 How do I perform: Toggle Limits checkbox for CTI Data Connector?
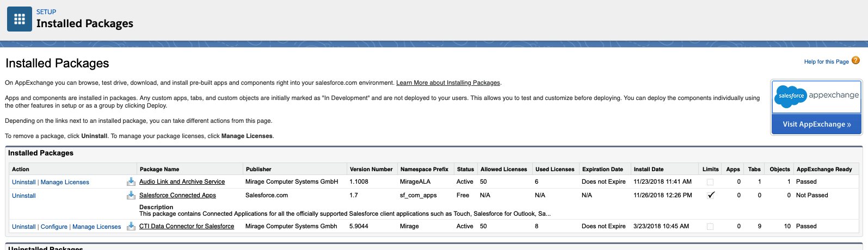pyautogui.click(x=710, y=227)
